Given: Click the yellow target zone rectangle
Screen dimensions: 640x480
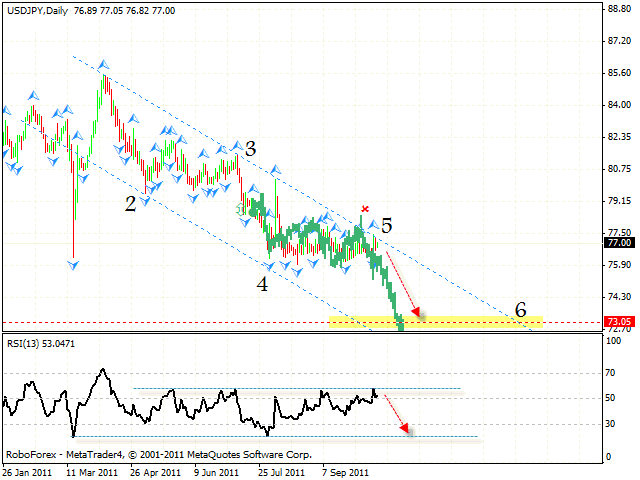Looking at the screenshot, I should (x=470, y=320).
